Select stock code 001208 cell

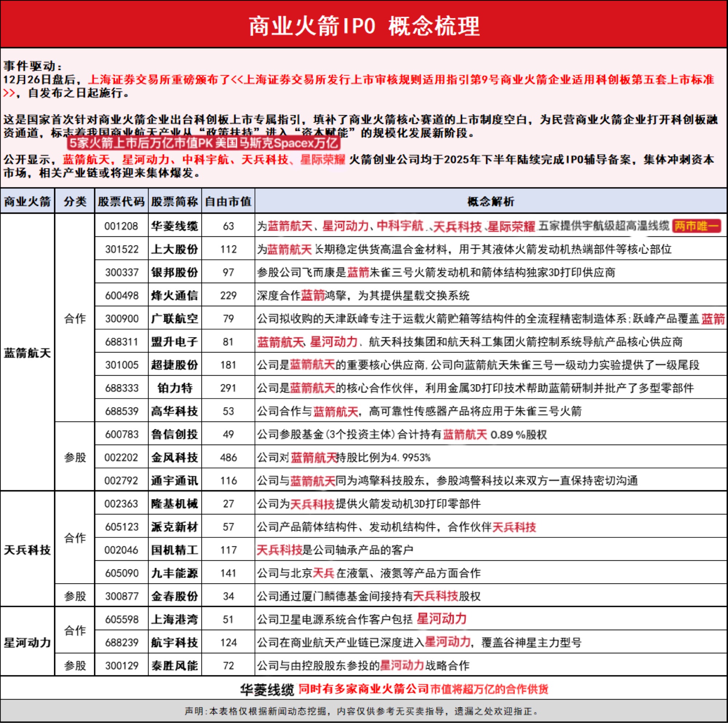pyautogui.click(x=121, y=226)
